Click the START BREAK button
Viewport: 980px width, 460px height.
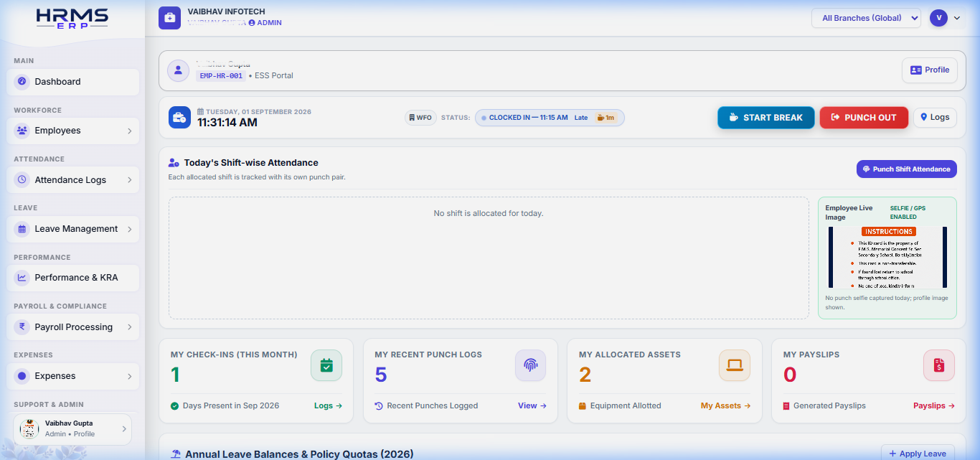coord(765,118)
